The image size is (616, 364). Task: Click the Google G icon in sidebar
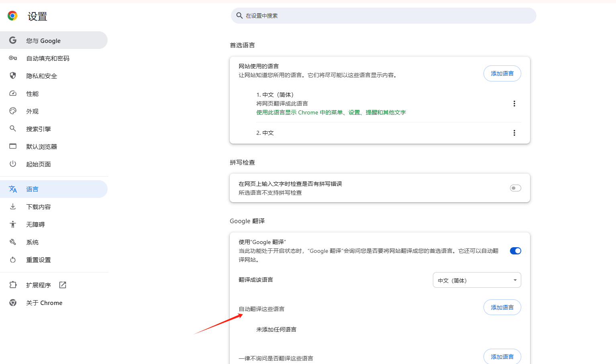[x=13, y=40]
